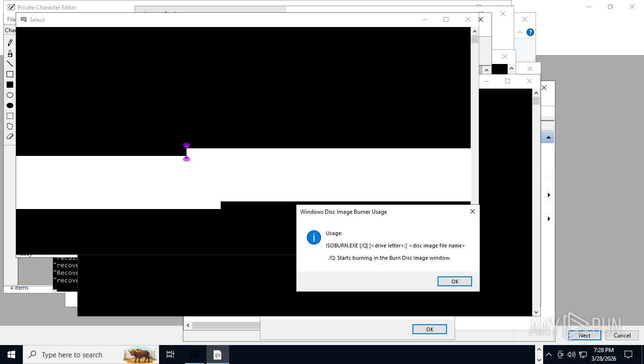This screenshot has height=364, width=644.
Task: Click '/Q: Starts burning' description text
Action: [390, 258]
